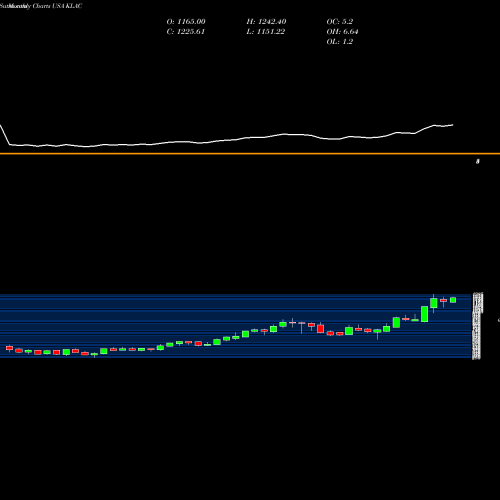The image size is (500, 500).
Task: Click the OH: 6.64 value
Action: (342, 32)
